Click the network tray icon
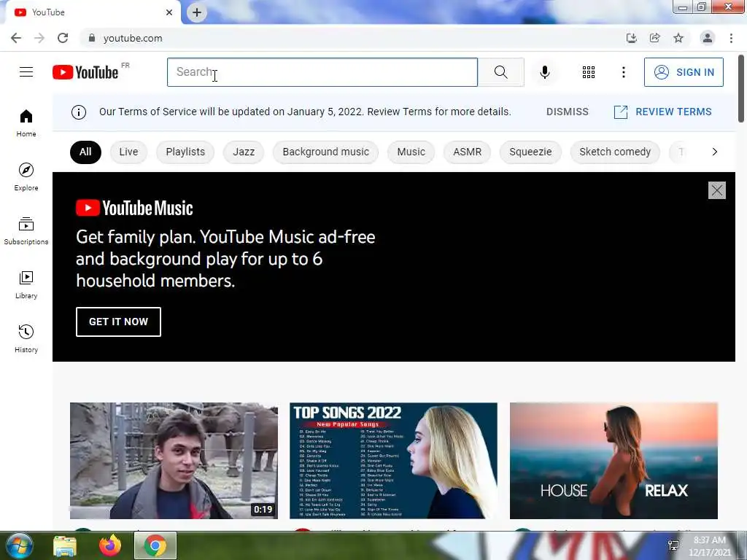The width and height of the screenshot is (747, 560). [673, 545]
